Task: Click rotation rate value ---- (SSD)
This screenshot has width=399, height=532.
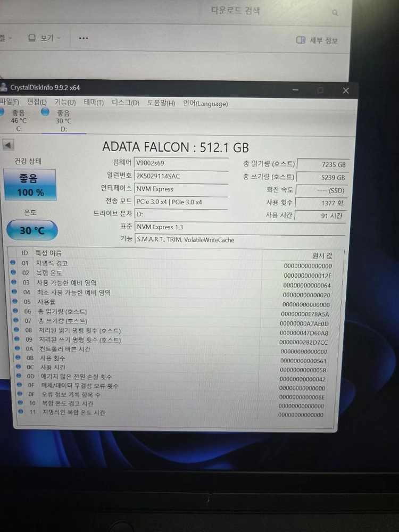Action: coord(322,190)
